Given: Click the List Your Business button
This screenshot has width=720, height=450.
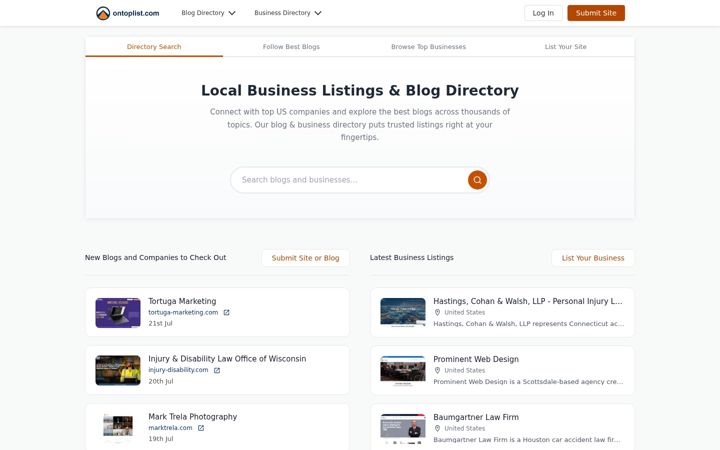Looking at the screenshot, I should (x=593, y=258).
